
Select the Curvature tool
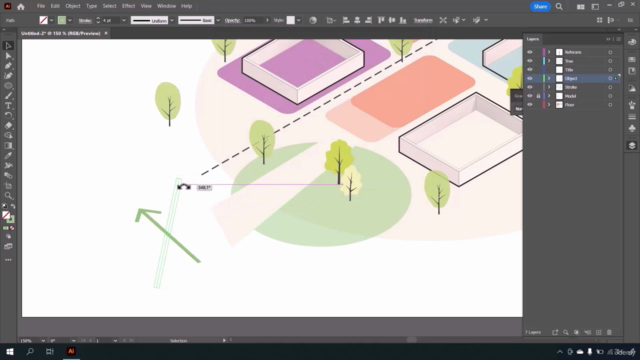pos(8,76)
